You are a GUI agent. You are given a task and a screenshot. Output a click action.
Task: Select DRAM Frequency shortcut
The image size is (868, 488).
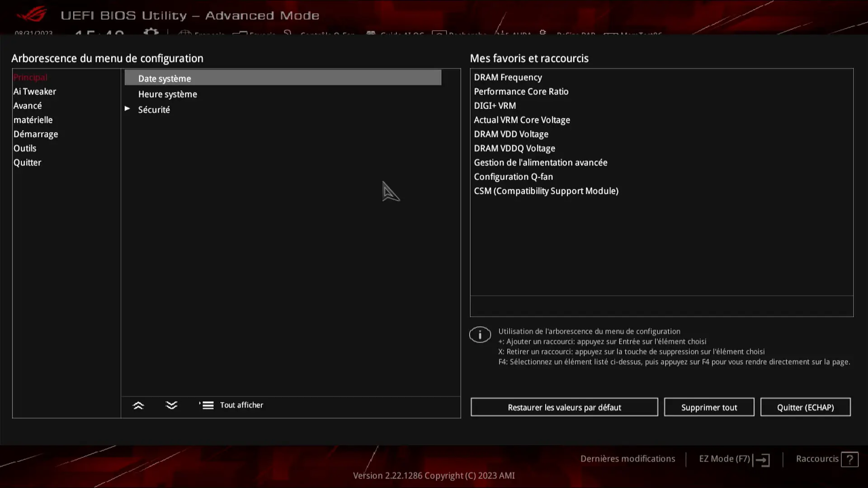coord(508,77)
